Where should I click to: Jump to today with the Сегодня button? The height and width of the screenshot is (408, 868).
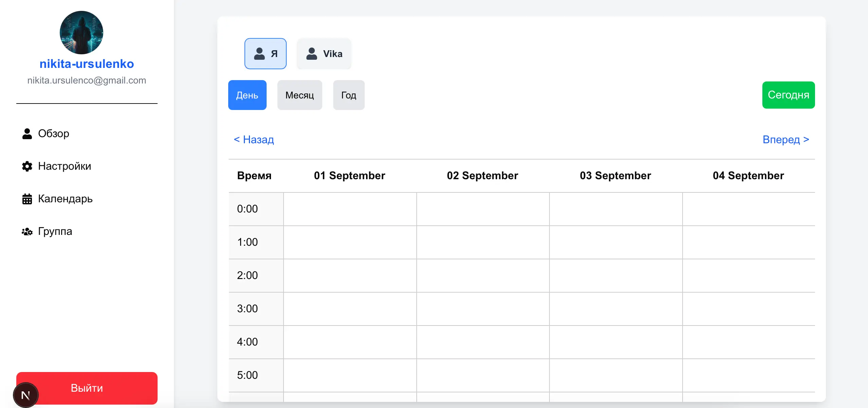point(789,95)
